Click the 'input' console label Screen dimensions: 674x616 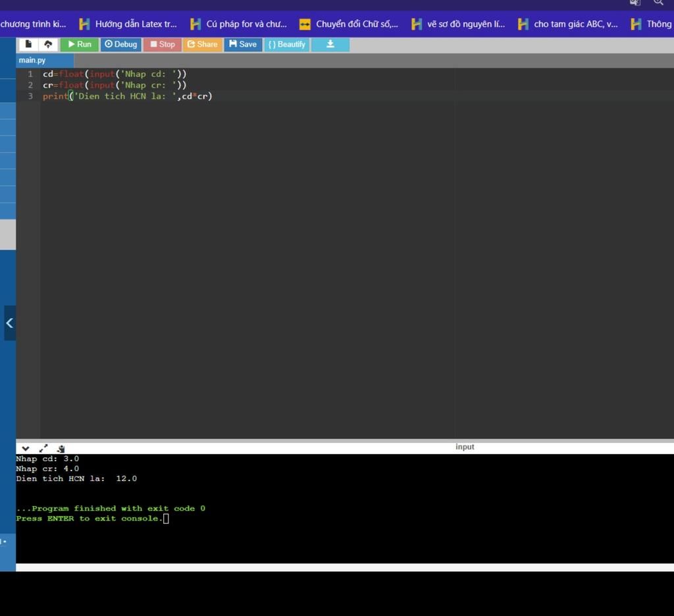(x=465, y=447)
